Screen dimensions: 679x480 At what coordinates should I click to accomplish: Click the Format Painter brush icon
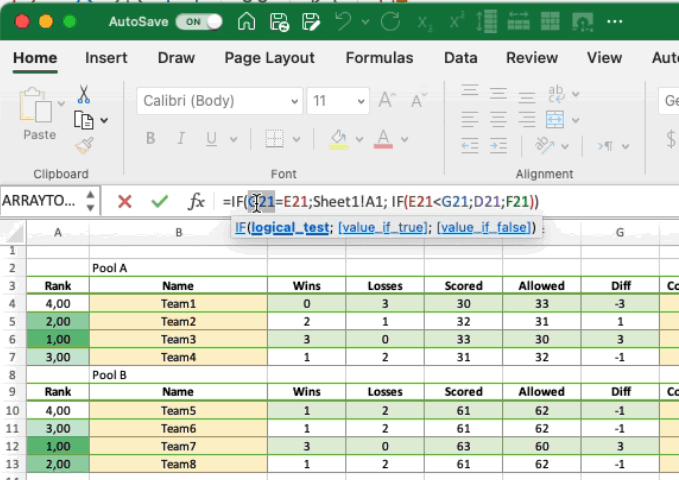[x=84, y=146]
